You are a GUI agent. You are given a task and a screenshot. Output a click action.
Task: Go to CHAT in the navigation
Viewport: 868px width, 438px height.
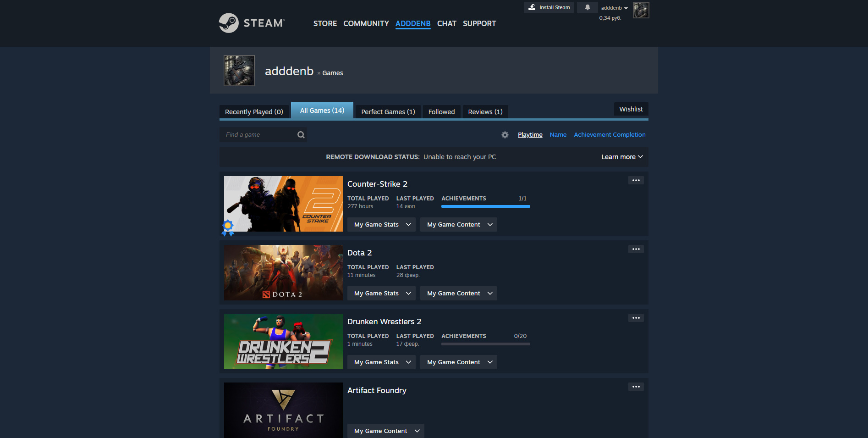[x=447, y=23]
